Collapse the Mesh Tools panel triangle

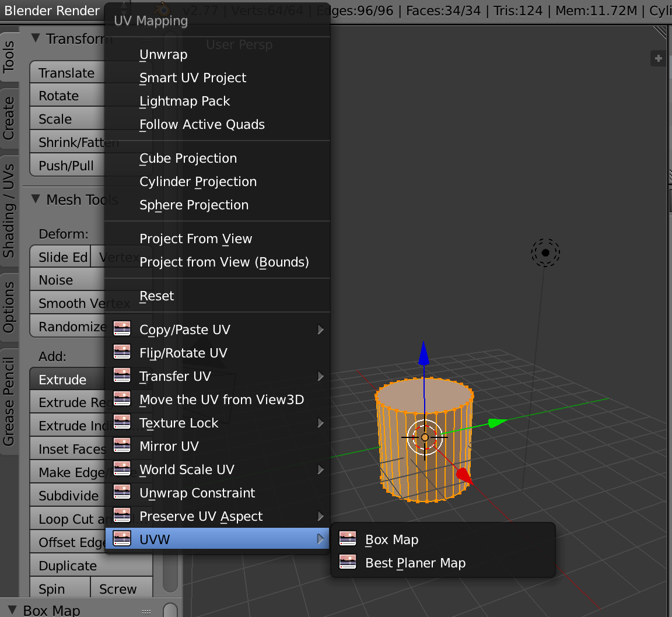pos(36,199)
